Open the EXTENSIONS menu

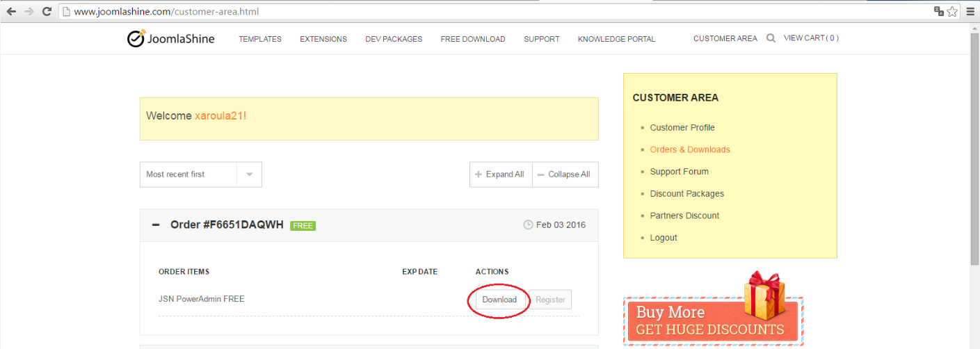pos(323,40)
